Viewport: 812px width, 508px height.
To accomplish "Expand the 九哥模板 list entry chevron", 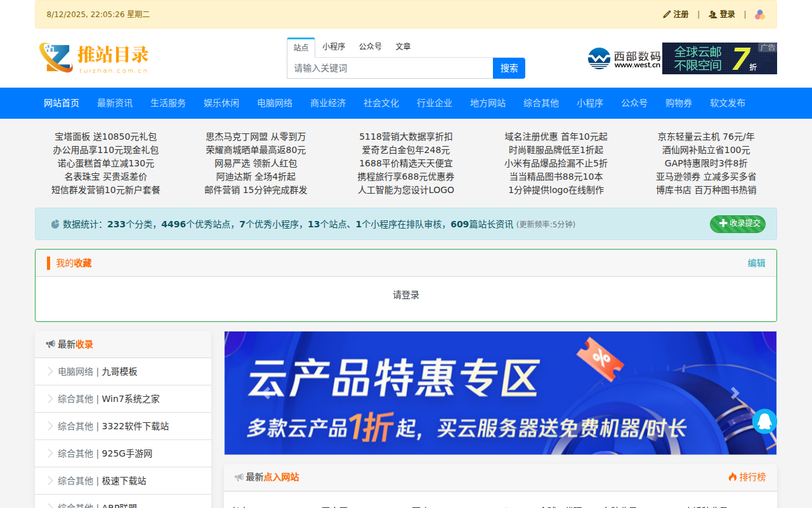I will [x=50, y=371].
